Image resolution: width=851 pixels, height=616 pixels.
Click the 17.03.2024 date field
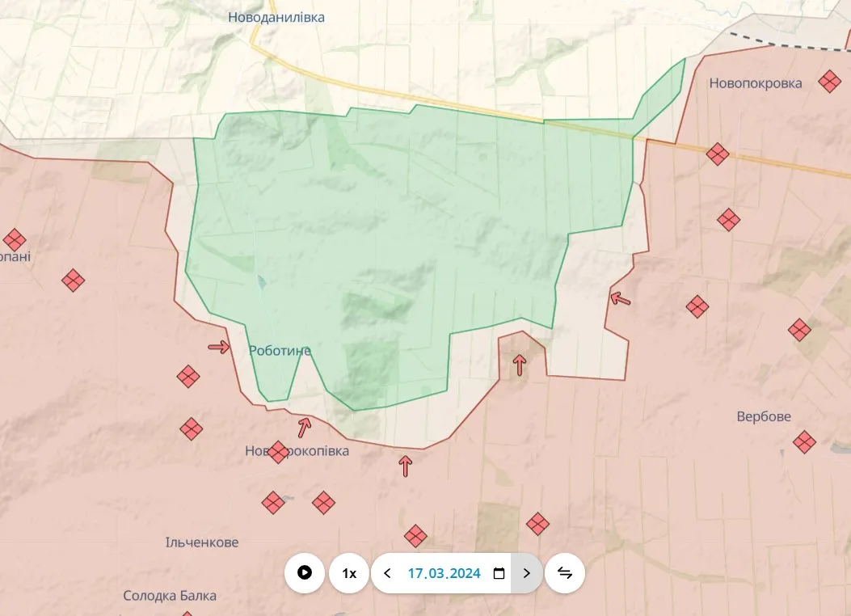(444, 573)
